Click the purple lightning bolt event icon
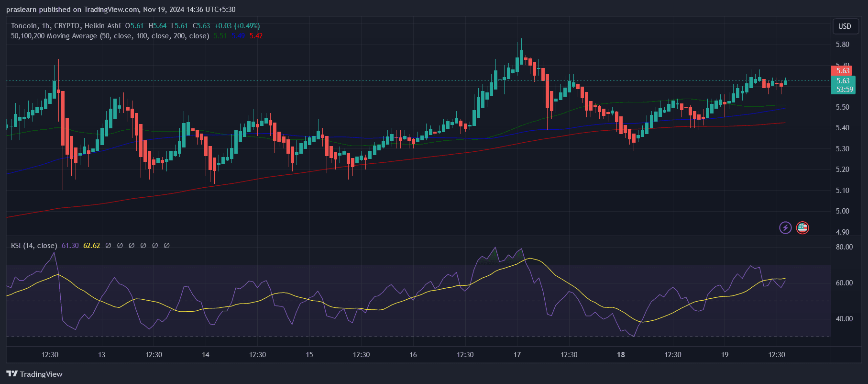 (x=785, y=227)
